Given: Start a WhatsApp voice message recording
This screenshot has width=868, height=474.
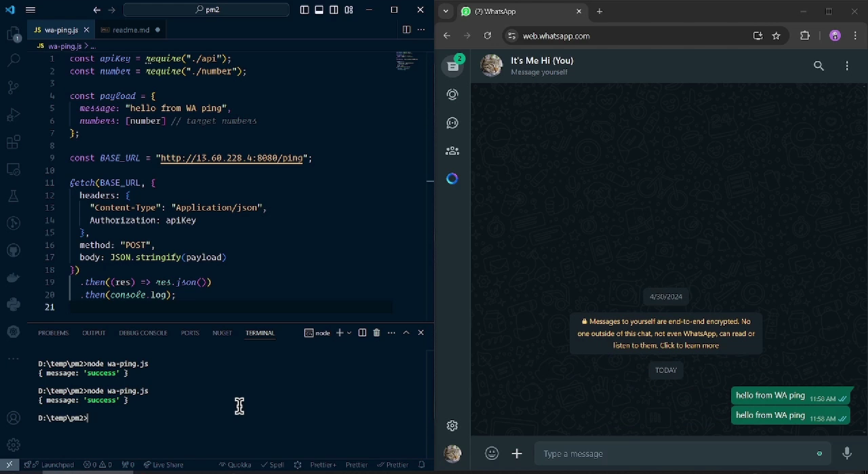Looking at the screenshot, I should tap(847, 453).
